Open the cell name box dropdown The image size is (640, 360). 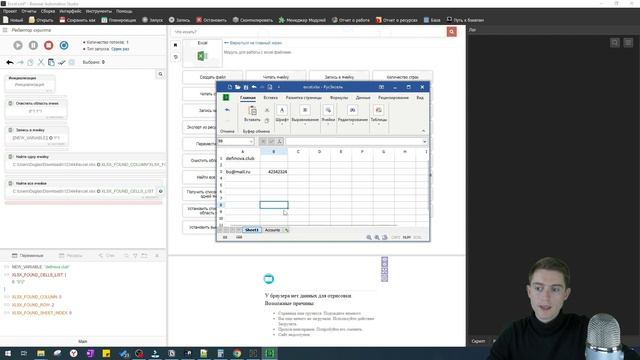(251, 142)
